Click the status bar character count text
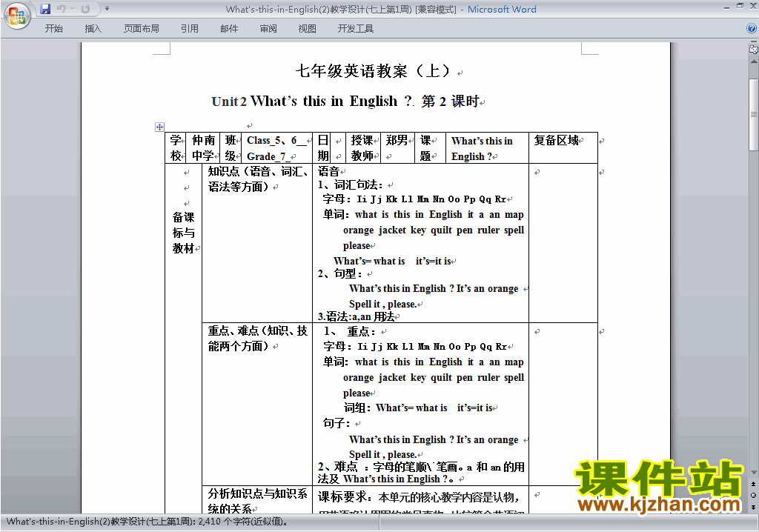 [148, 522]
